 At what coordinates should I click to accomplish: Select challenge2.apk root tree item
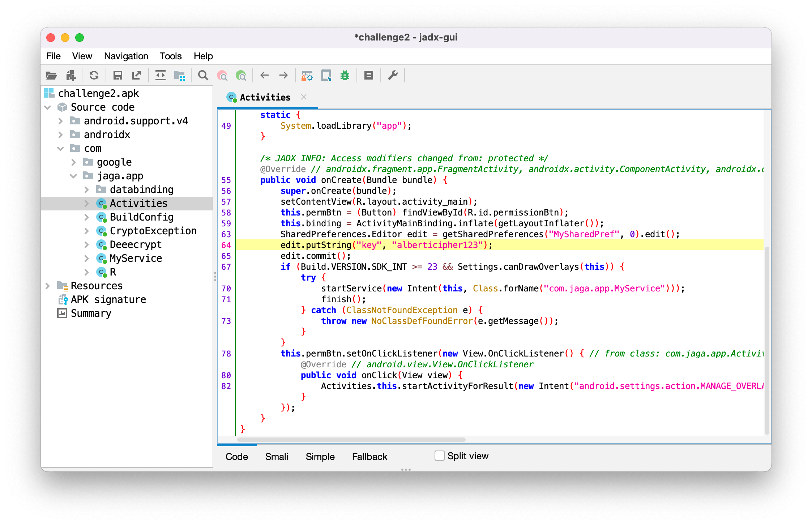click(x=91, y=93)
